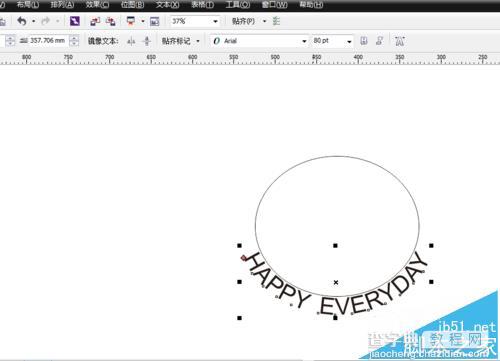Image resolution: width=500 pixels, height=361 pixels.
Task: Click the 贴齐标记 tick snapping button
Action: click(180, 41)
